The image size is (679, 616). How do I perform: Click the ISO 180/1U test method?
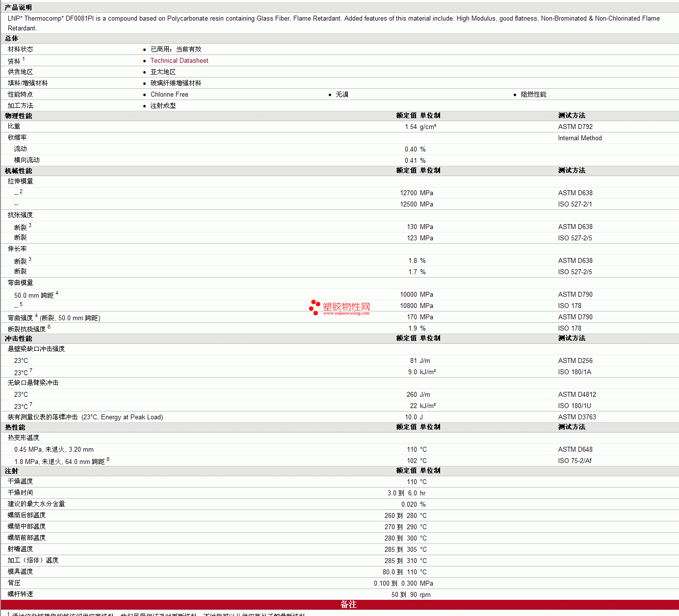[575, 406]
